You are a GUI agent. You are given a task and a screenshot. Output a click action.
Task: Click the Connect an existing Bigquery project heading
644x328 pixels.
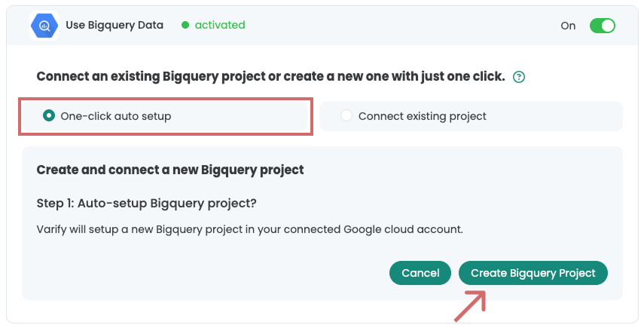[x=270, y=76]
